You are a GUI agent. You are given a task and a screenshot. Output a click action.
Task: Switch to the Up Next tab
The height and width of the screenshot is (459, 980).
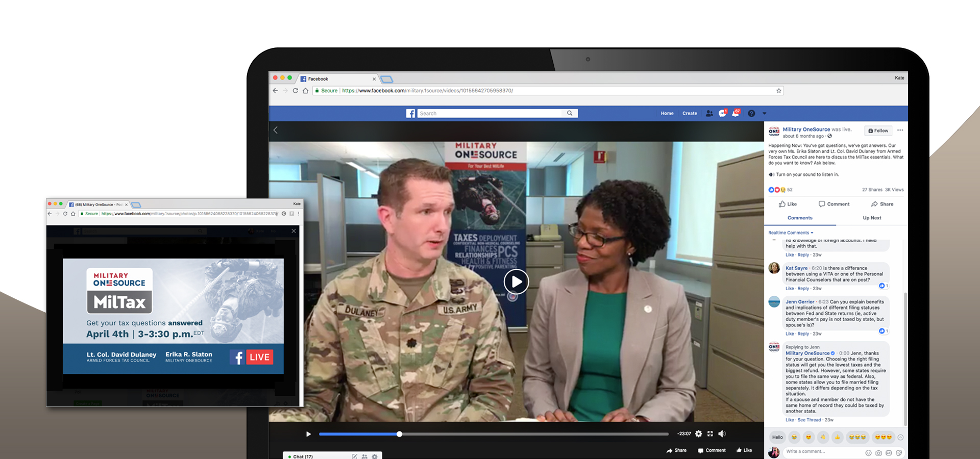[x=872, y=218]
